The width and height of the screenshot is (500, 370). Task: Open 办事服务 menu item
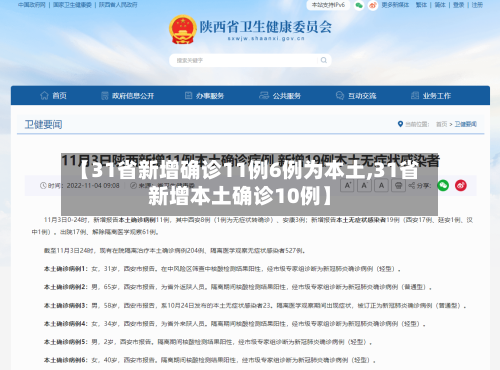click(210, 96)
